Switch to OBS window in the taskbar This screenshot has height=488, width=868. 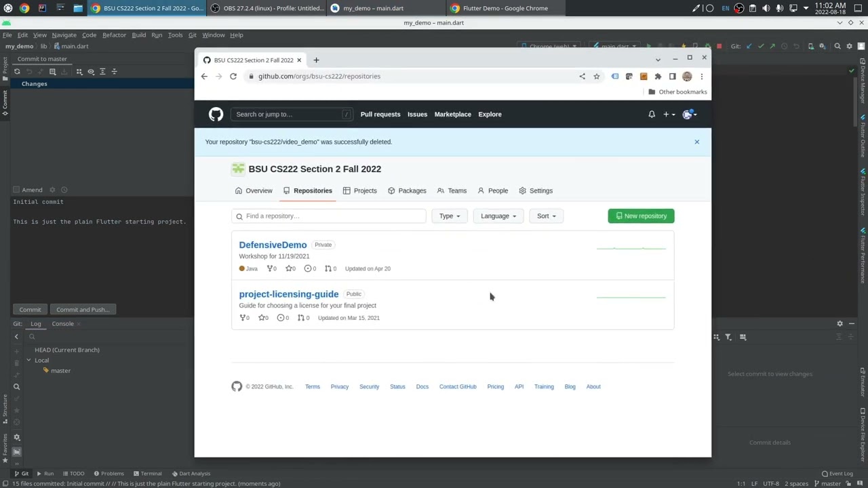pyautogui.click(x=267, y=8)
